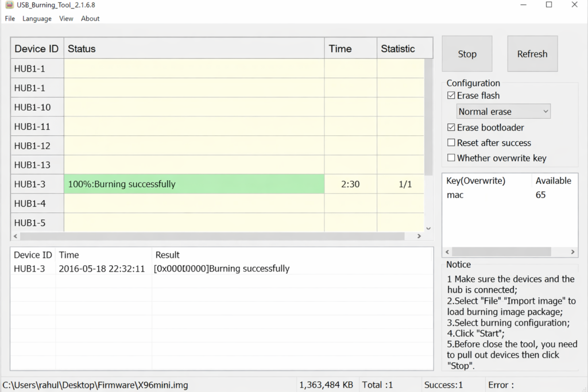Click the USB Burning Tool app icon
This screenshot has width=588, height=392.
(x=9, y=5)
